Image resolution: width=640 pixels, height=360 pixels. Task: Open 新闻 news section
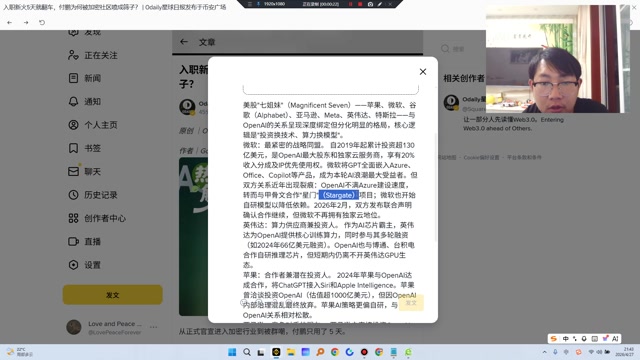84,78
